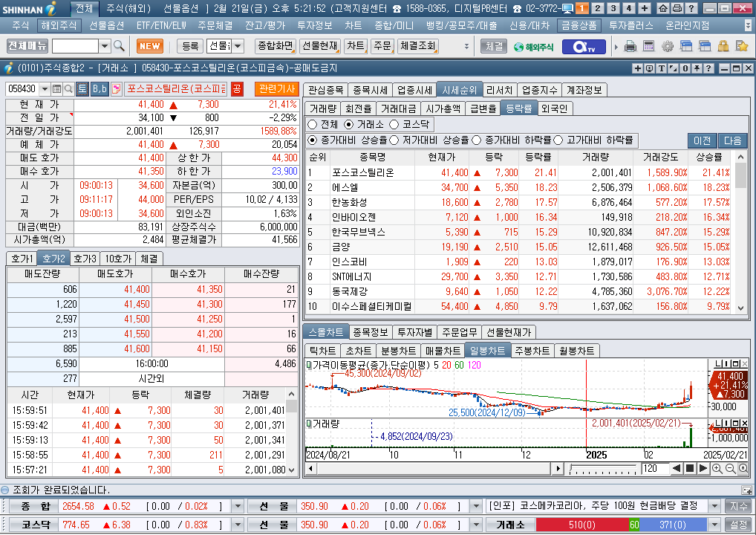756x535 pixels.
Task: Open the 차트 menu
Action: pyautogui.click(x=353, y=25)
